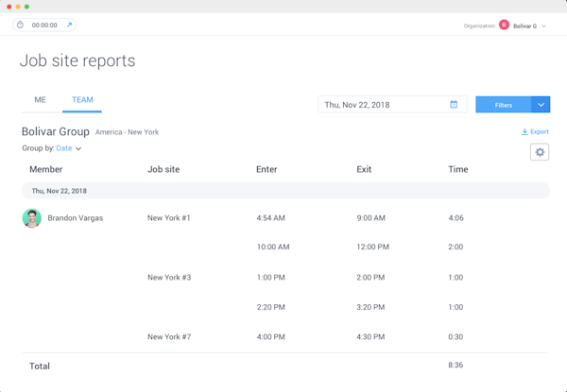Click the 4:30 PM exit time

click(370, 336)
